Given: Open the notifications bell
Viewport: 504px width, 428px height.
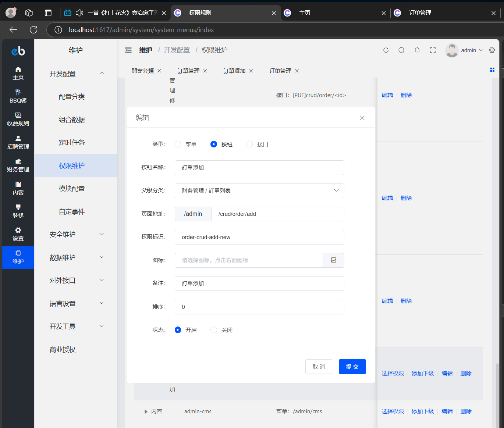Looking at the screenshot, I should point(417,50).
